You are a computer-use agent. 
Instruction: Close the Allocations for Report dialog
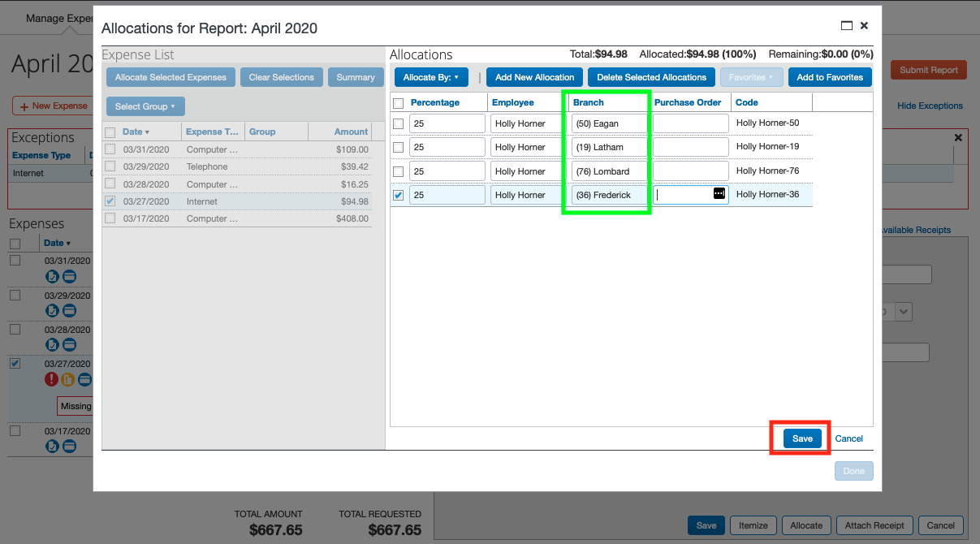pos(865,26)
